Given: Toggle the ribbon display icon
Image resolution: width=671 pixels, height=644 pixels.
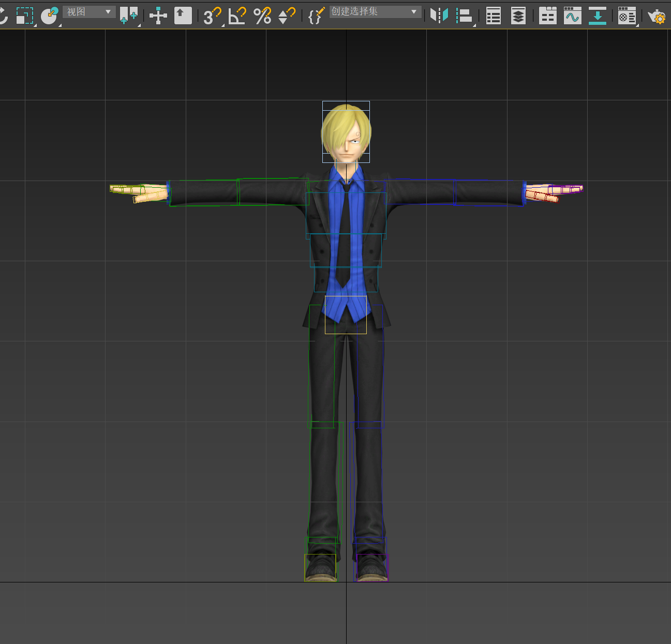Looking at the screenshot, I should tap(547, 16).
